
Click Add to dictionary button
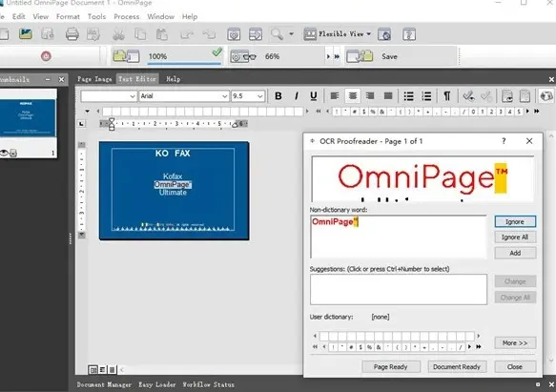tap(515, 253)
